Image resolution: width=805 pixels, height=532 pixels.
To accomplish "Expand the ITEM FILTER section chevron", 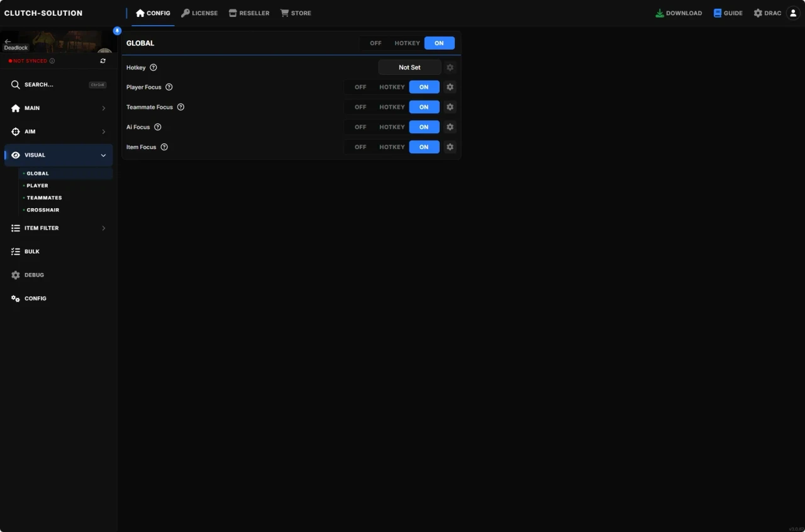I will tap(104, 228).
